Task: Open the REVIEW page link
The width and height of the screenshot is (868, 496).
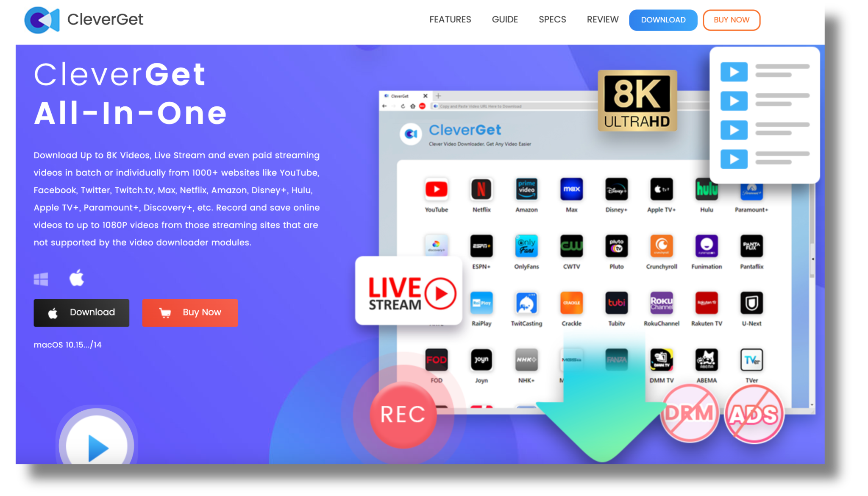Action: 602,20
